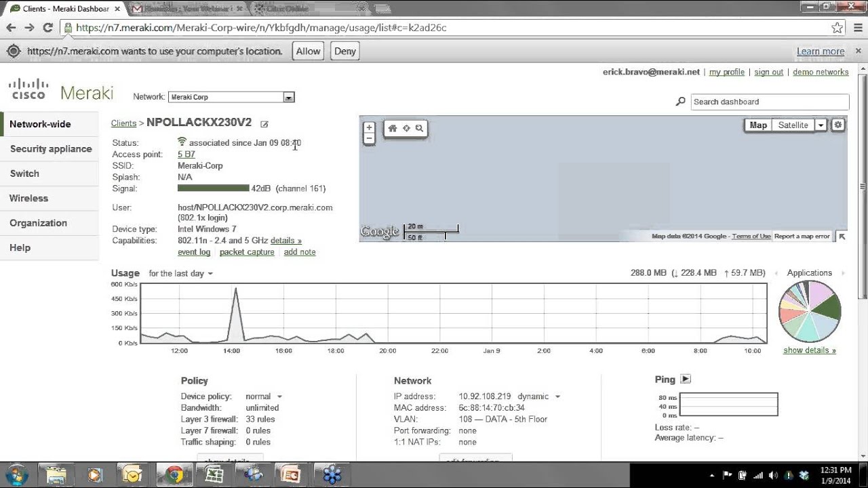Center the map with crosshair icon
This screenshot has width=868, height=488.
406,128
